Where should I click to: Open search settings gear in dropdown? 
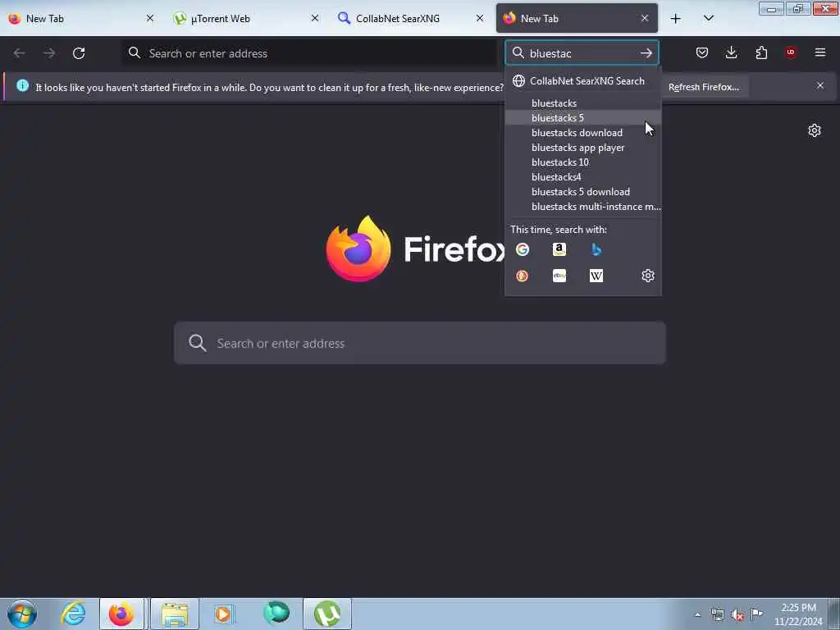click(x=648, y=276)
